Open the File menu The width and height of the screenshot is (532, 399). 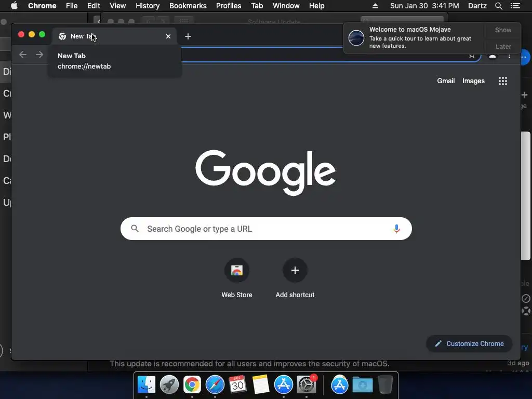[x=72, y=6]
